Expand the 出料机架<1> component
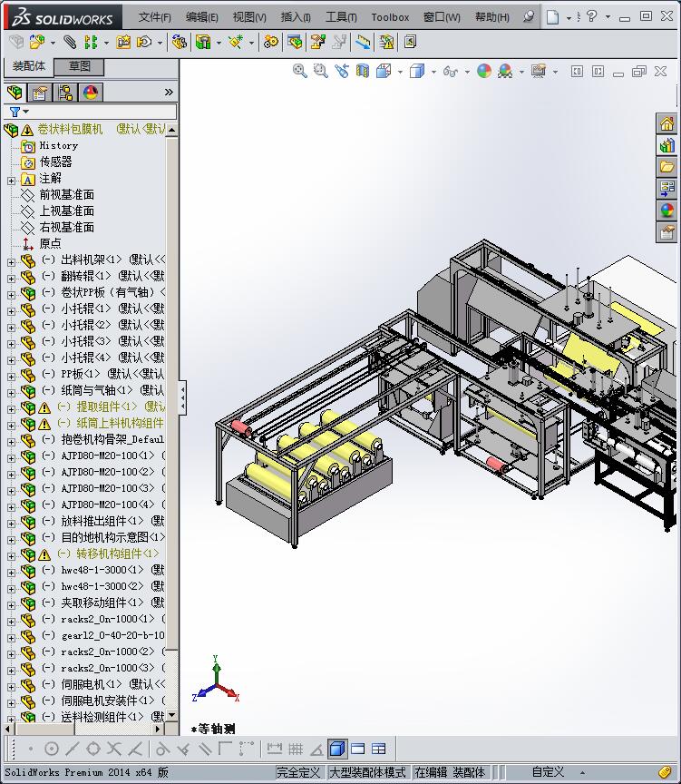The height and width of the screenshot is (784, 681). point(12,262)
